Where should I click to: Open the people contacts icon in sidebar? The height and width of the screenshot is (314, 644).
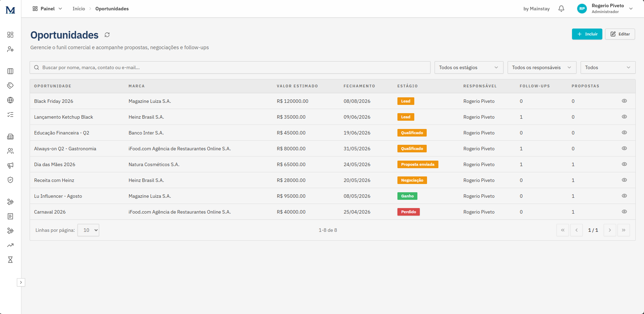pos(10,151)
